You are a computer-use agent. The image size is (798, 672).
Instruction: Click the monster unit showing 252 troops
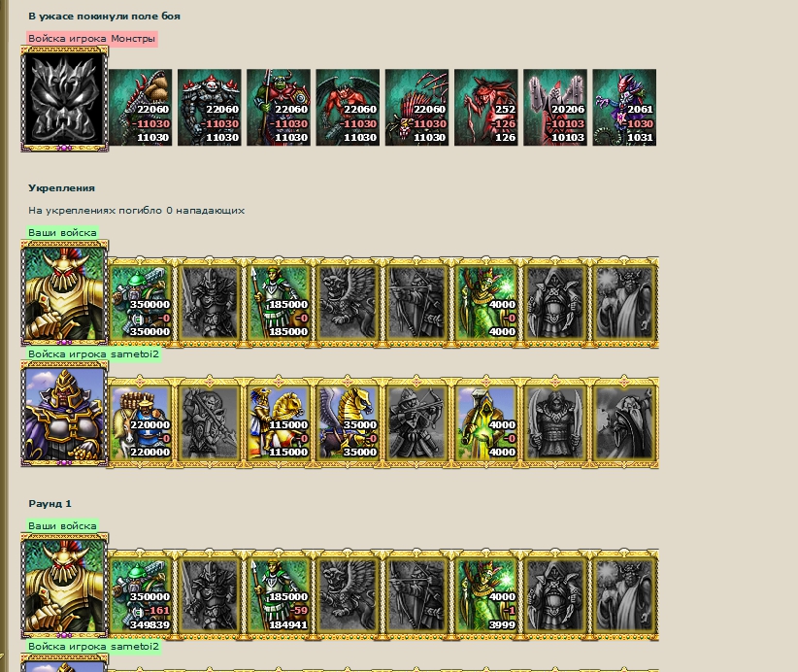[x=486, y=108]
